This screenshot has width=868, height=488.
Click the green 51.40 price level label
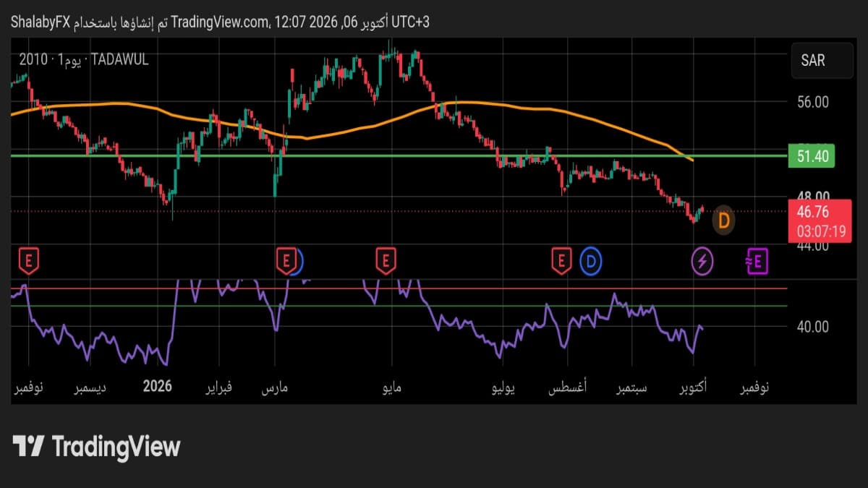[813, 155]
